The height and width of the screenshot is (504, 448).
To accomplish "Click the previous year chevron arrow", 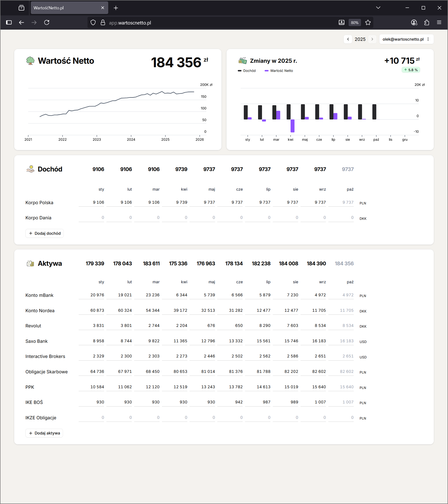I will [348, 39].
